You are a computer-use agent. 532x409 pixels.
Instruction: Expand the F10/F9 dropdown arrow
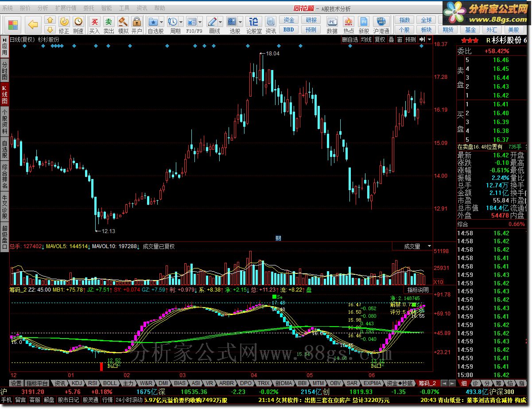click(x=200, y=21)
